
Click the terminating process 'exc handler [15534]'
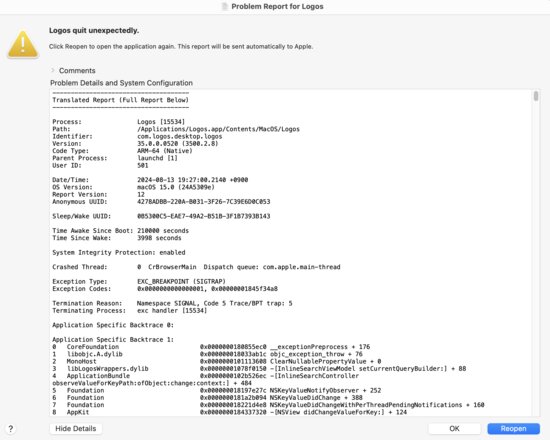click(172, 311)
